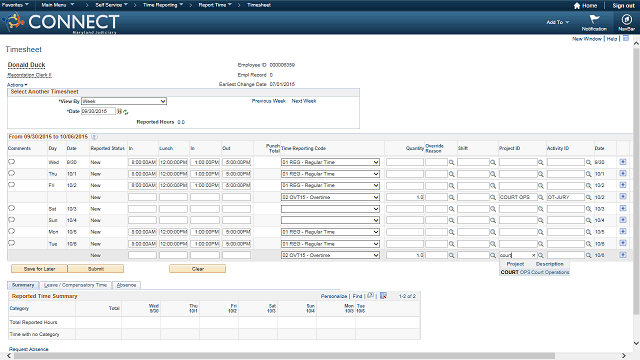Open comment bubble for Sun 10/4 row
640x360 pixels.
[11, 220]
